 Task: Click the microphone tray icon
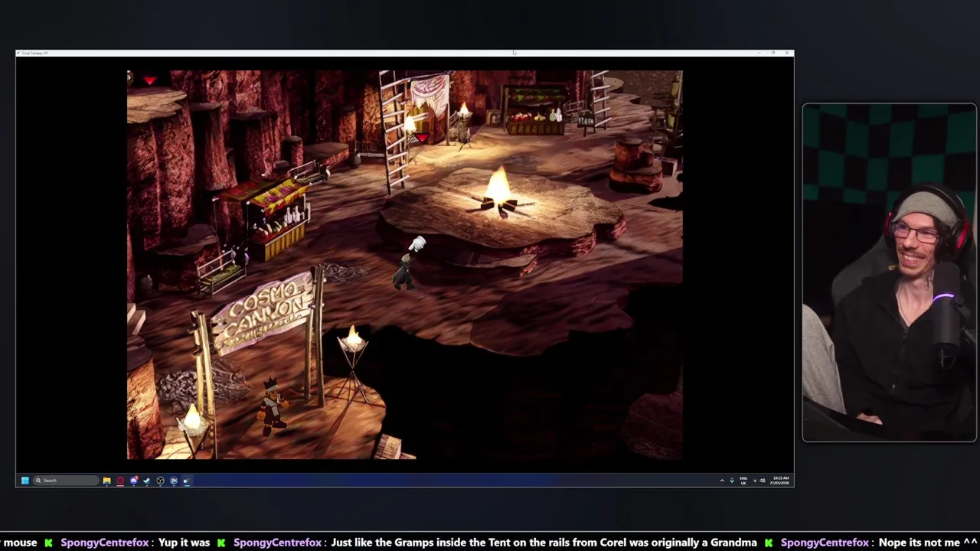(x=732, y=481)
